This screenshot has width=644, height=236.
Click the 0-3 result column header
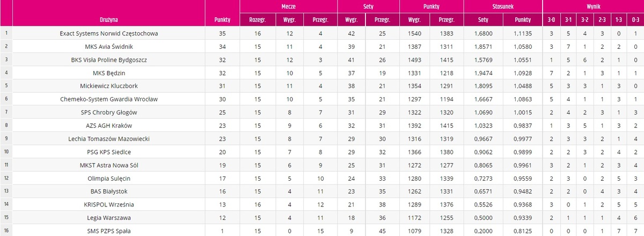click(x=635, y=20)
